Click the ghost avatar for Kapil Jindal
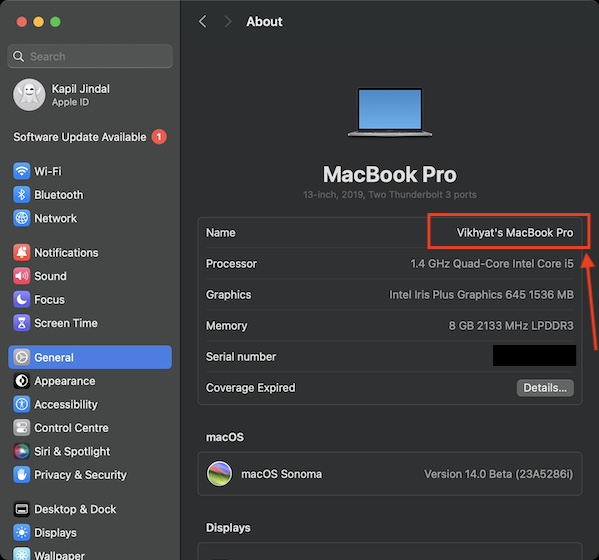This screenshot has width=599, height=560. (29, 95)
